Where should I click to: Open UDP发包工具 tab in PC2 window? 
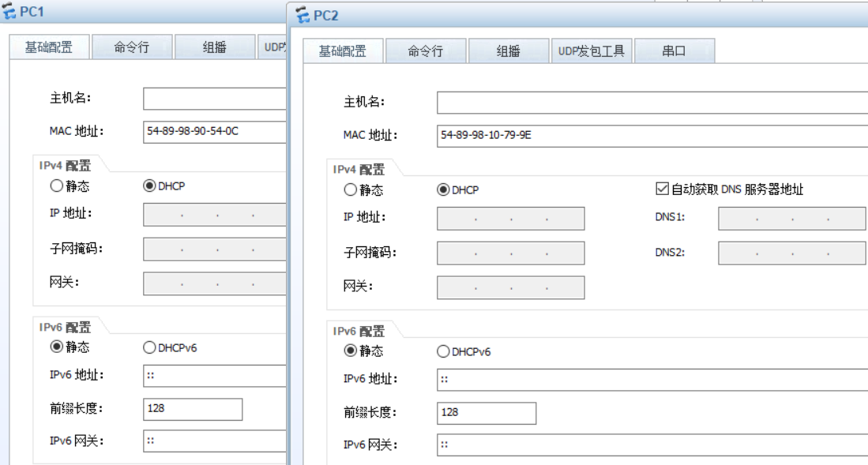(x=592, y=51)
